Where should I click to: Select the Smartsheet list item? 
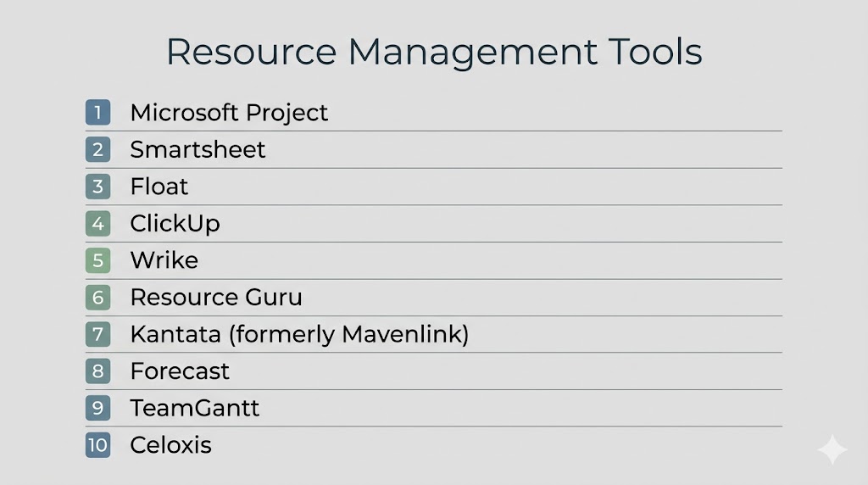[x=198, y=150]
